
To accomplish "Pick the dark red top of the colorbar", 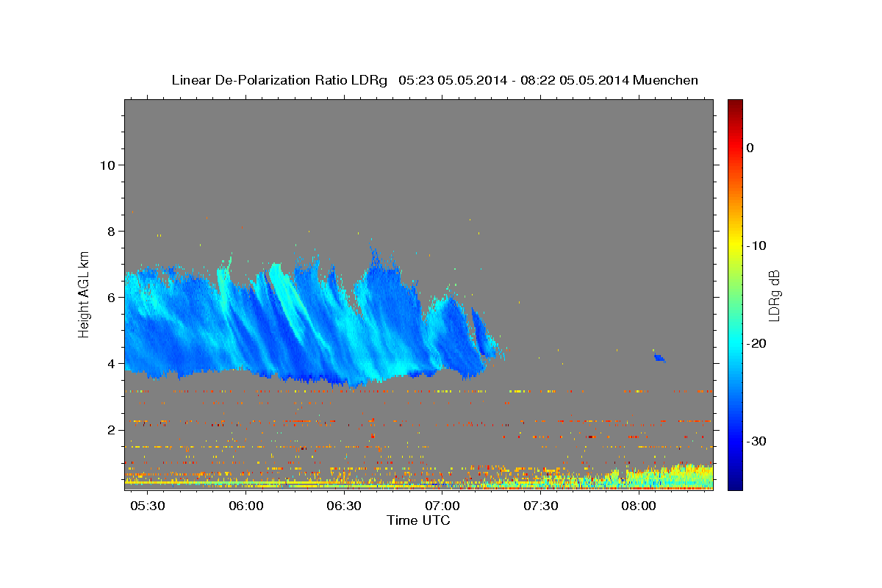I will click(x=735, y=105).
